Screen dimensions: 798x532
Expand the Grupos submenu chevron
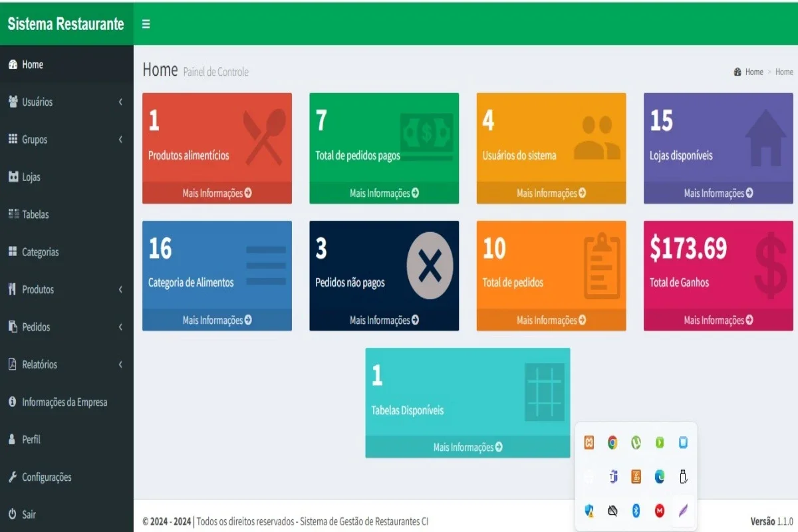[x=120, y=140]
